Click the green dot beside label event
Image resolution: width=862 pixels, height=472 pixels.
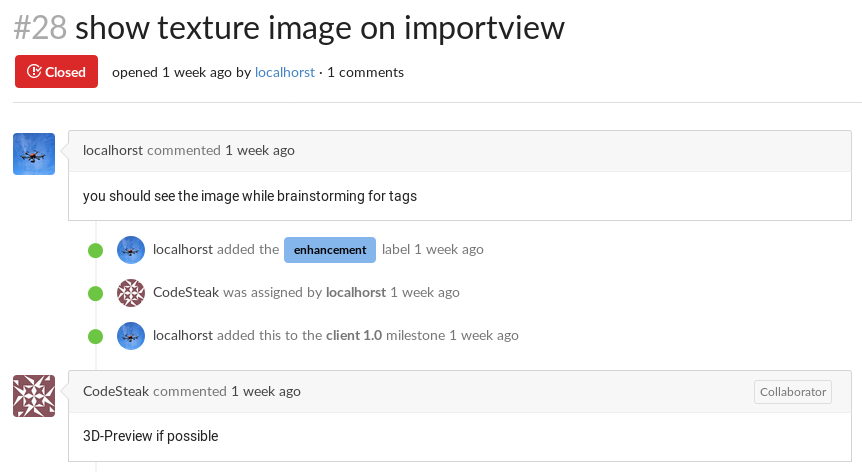pyautogui.click(x=96, y=251)
